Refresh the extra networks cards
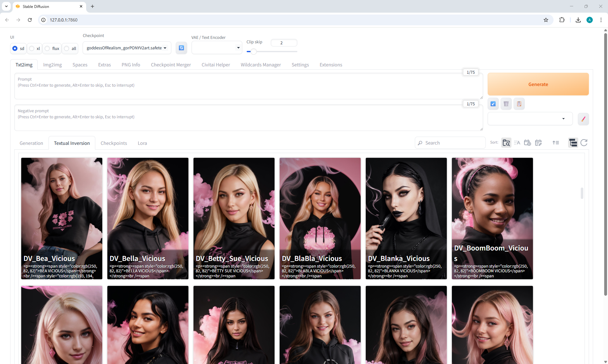 coord(584,143)
